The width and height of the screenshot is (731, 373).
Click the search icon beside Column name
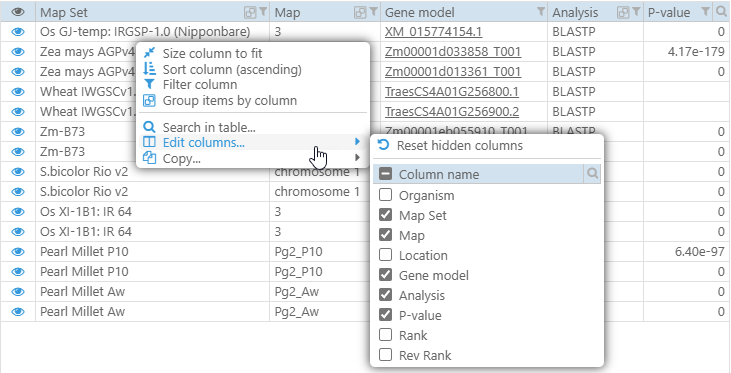[592, 174]
